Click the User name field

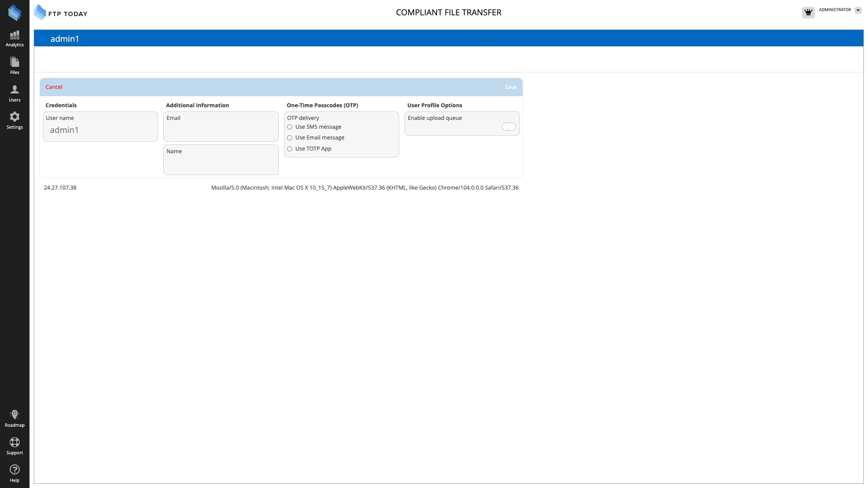point(100,130)
